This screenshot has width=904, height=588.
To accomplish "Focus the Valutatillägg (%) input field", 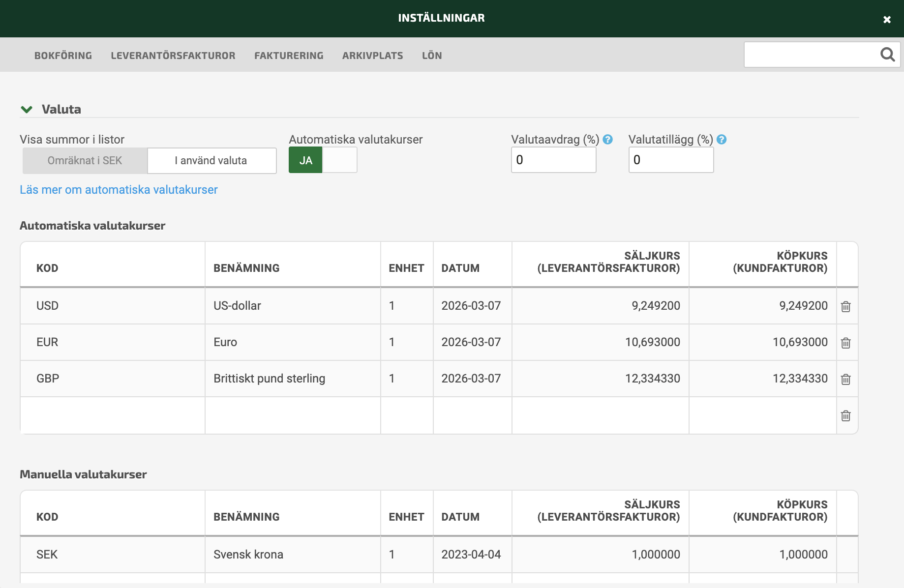I will point(671,160).
